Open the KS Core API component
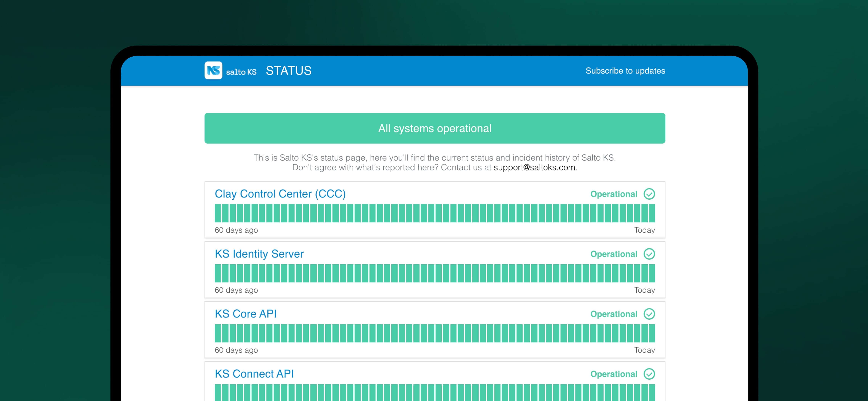This screenshot has height=401, width=868. coord(245,313)
